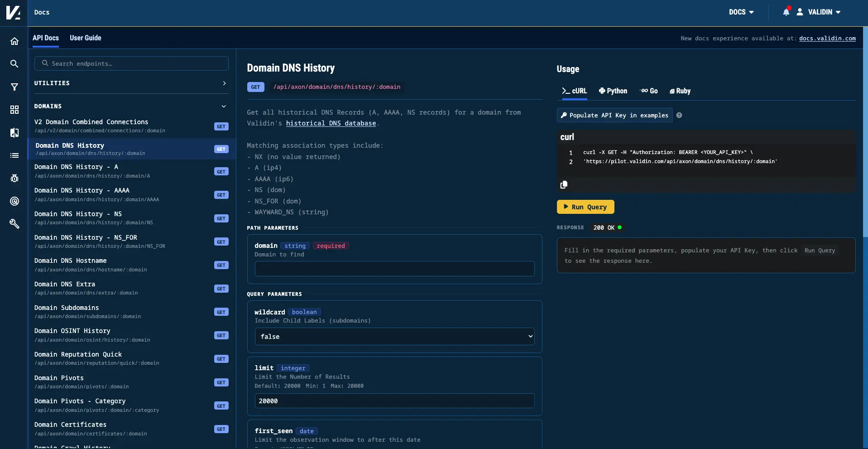Open the Home icon in sidebar

[x=14, y=41]
